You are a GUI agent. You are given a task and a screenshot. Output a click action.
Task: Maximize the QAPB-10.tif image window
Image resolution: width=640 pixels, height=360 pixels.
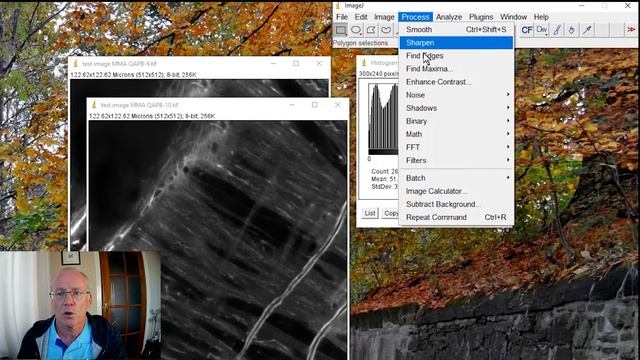point(314,105)
